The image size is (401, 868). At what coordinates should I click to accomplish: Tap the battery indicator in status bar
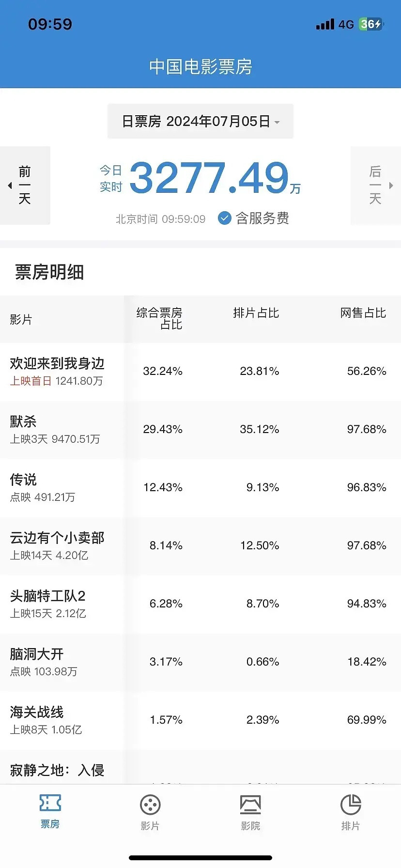[371, 24]
